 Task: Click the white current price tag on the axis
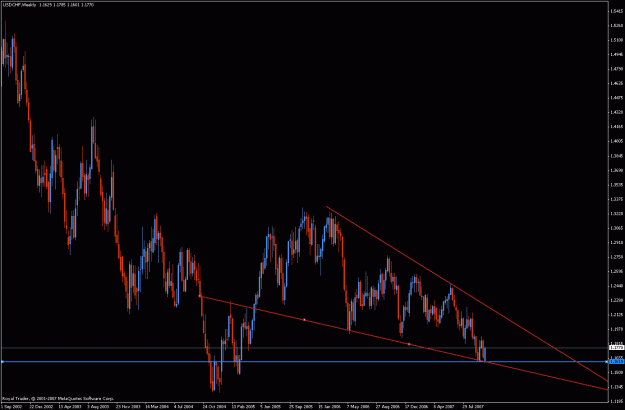coord(617,348)
